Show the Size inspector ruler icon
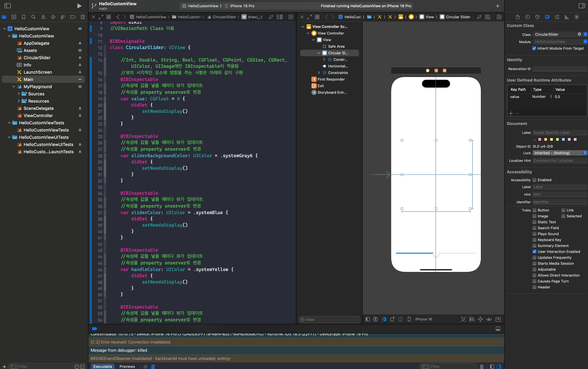Viewport: 588px width, 369px height. (567, 17)
